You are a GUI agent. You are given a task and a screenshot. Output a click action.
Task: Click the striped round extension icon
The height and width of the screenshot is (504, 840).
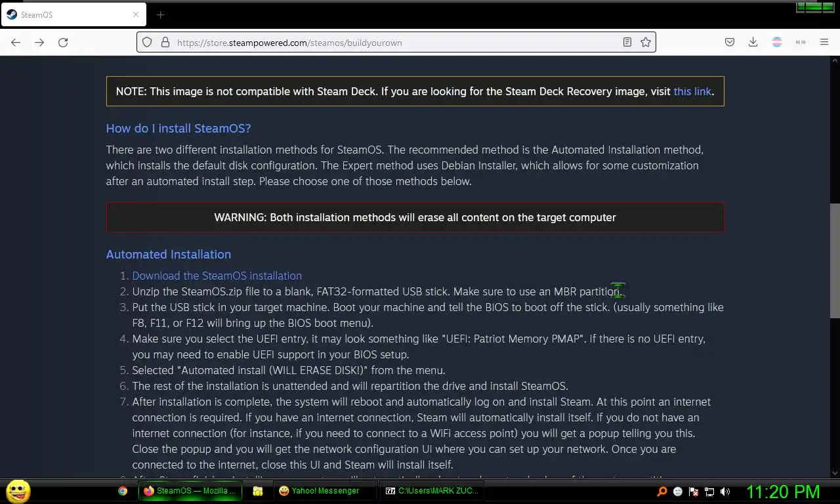pyautogui.click(x=777, y=42)
